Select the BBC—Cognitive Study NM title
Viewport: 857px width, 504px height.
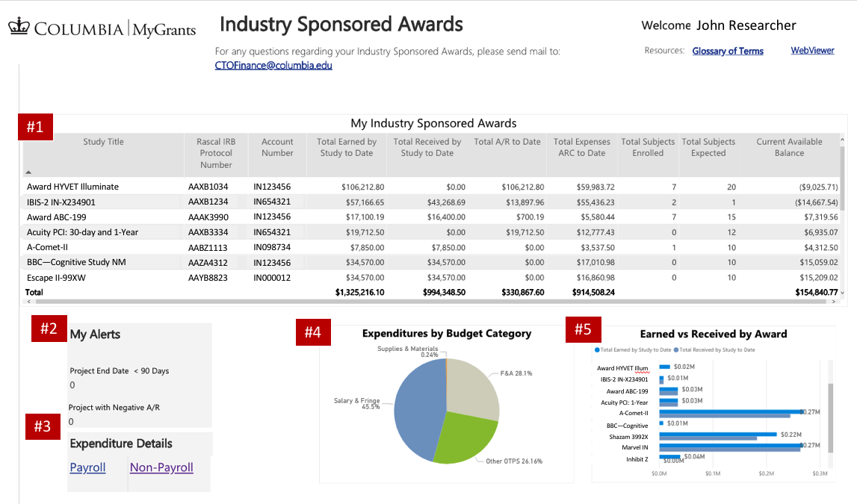76,262
